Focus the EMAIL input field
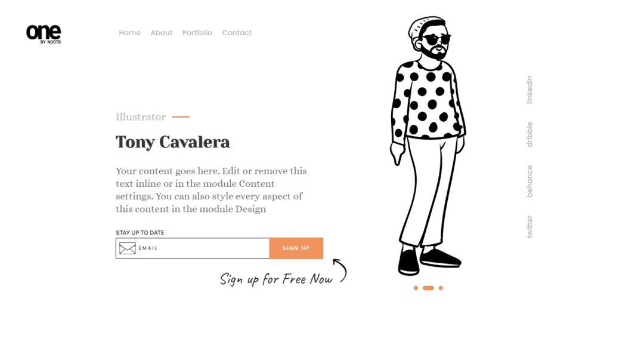 click(x=193, y=248)
